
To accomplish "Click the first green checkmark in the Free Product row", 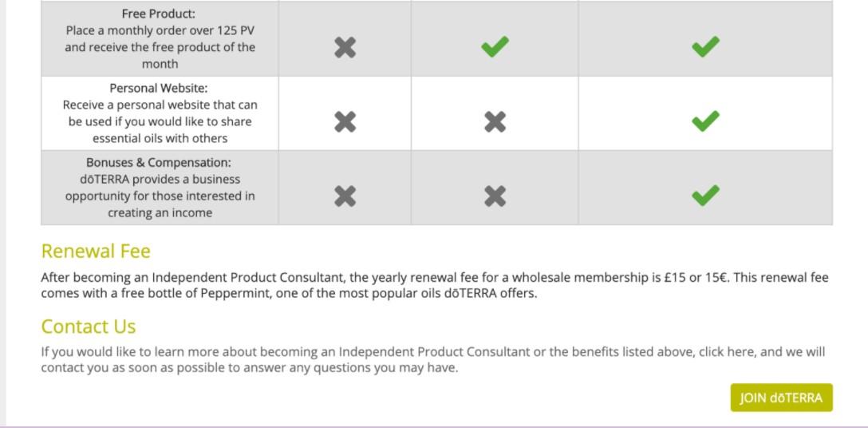I will tap(495, 47).
